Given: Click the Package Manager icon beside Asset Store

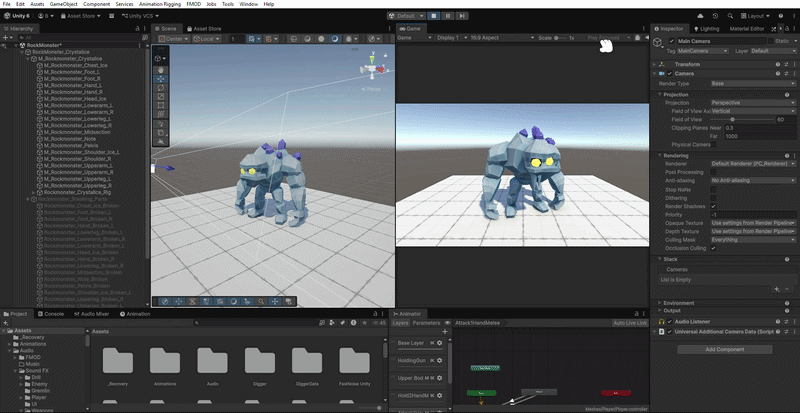Looking at the screenshot, I should [112, 16].
